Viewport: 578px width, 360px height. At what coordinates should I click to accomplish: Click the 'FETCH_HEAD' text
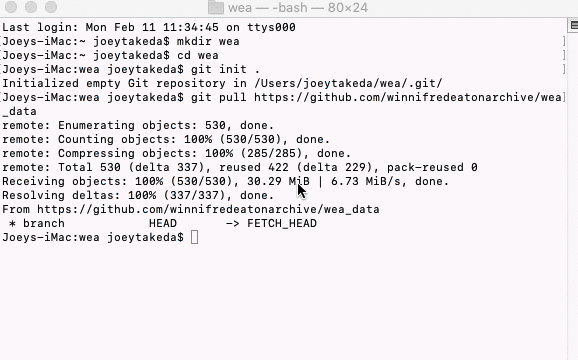[x=282, y=223]
